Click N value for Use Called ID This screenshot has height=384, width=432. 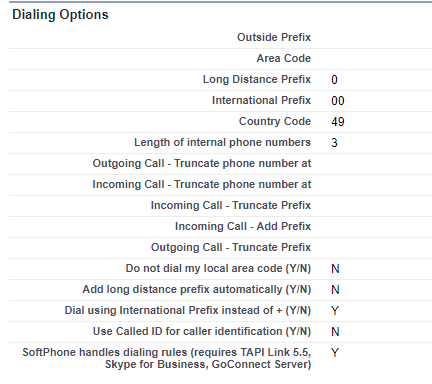[x=335, y=332]
